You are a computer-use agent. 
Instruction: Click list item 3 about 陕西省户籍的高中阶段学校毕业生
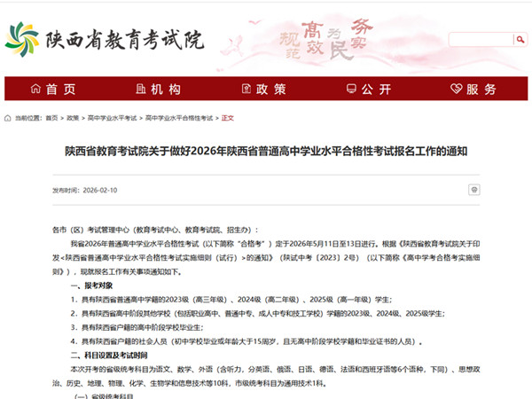(x=137, y=327)
